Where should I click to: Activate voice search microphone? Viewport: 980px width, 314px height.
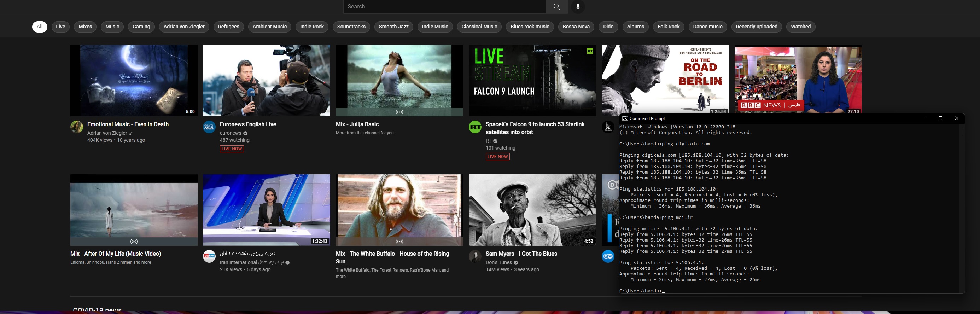click(578, 6)
